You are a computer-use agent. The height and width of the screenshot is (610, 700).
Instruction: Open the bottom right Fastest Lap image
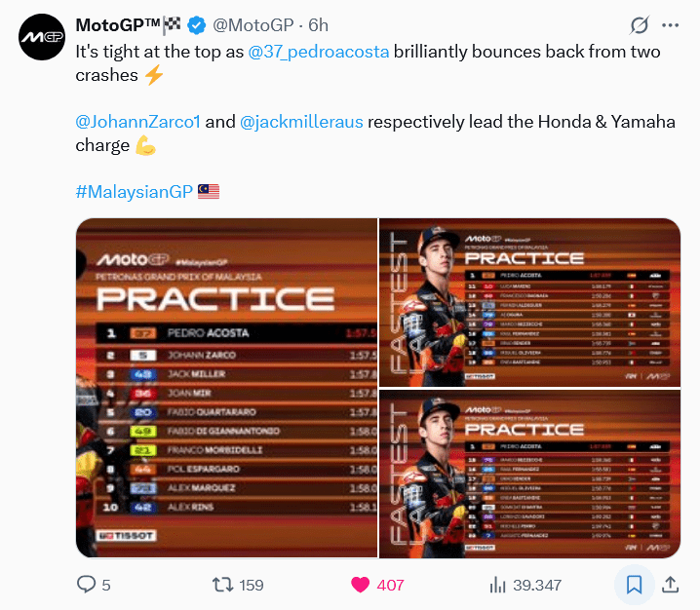[x=530, y=474]
